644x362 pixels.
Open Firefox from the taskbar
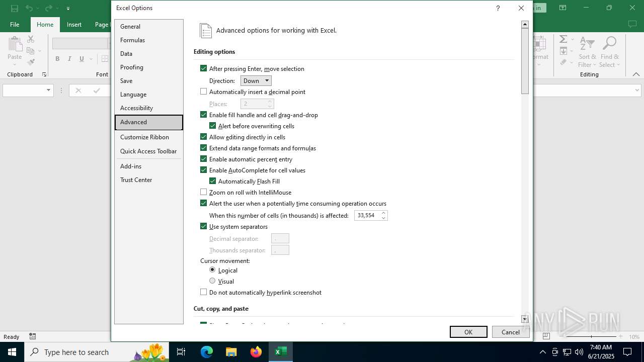coord(256,352)
